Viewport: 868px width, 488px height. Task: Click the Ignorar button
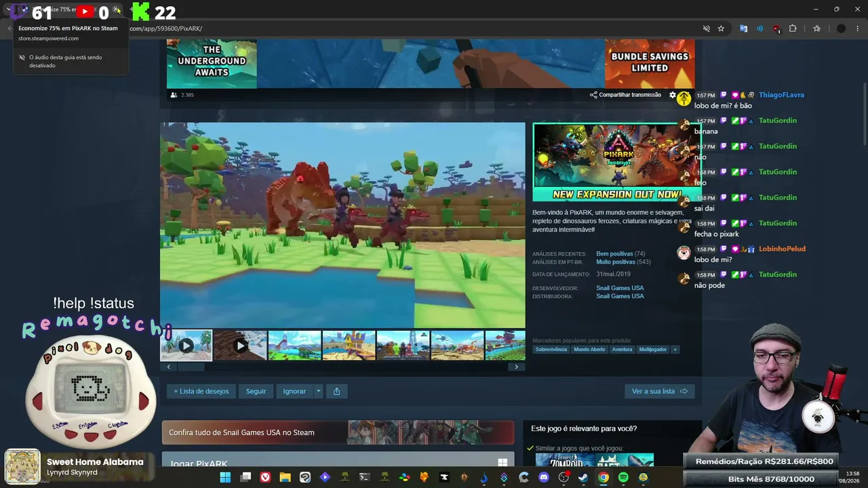294,391
